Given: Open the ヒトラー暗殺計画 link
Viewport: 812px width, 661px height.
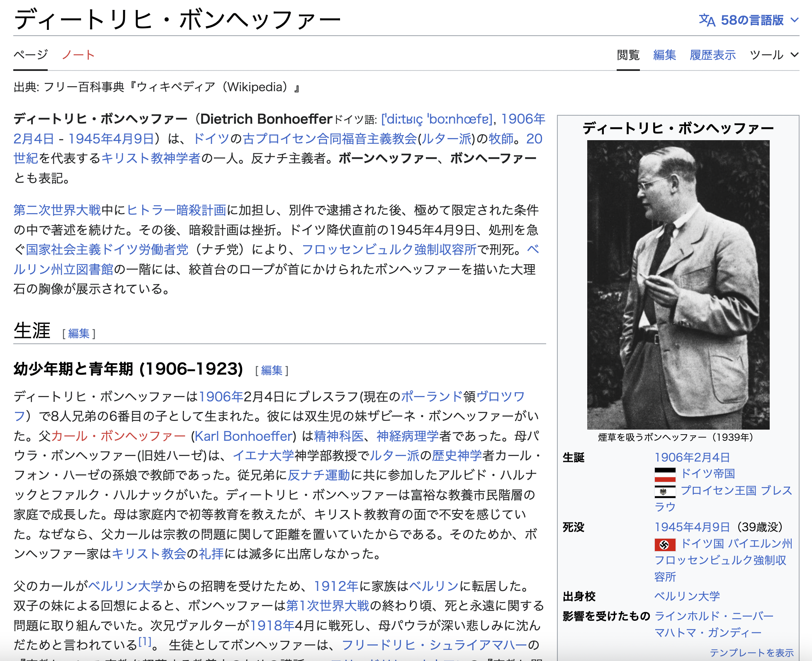Looking at the screenshot, I should pos(176,210).
